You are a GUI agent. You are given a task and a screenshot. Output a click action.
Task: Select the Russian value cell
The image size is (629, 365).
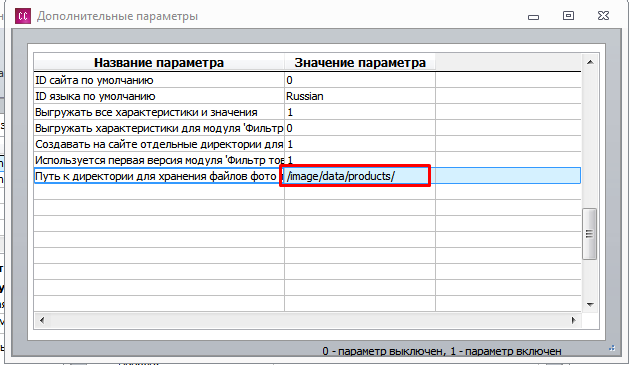click(360, 96)
